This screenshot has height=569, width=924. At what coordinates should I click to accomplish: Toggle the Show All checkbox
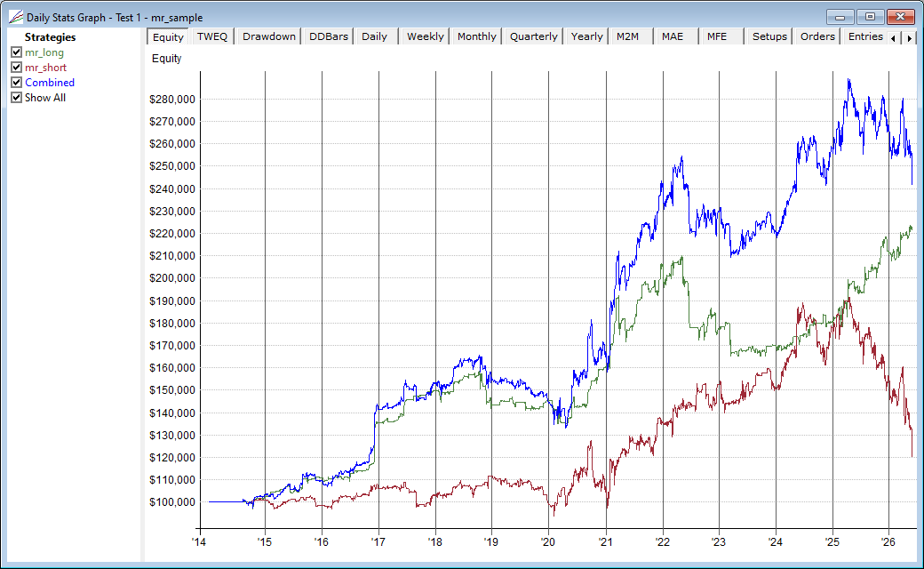pyautogui.click(x=17, y=98)
